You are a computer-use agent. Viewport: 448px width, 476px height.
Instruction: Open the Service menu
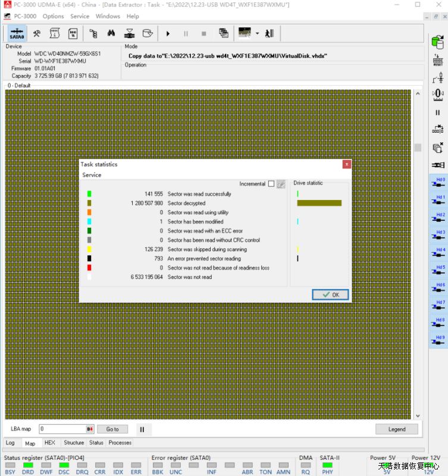coord(80,16)
